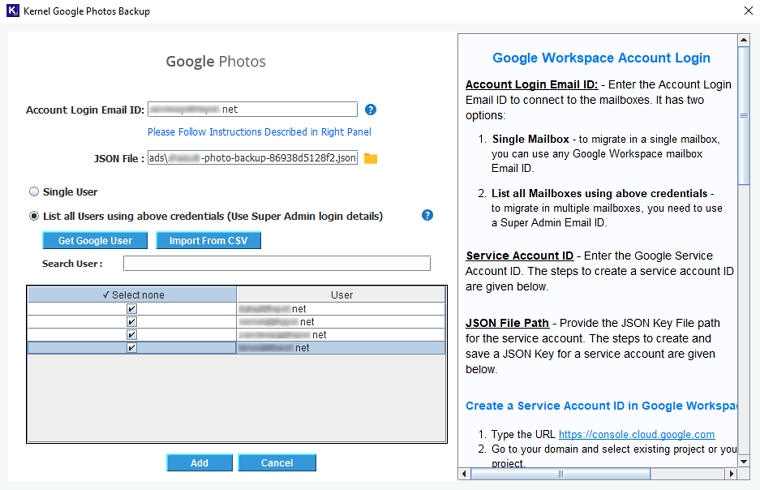Click the Add button
This screenshot has width=760, height=490.
point(200,463)
